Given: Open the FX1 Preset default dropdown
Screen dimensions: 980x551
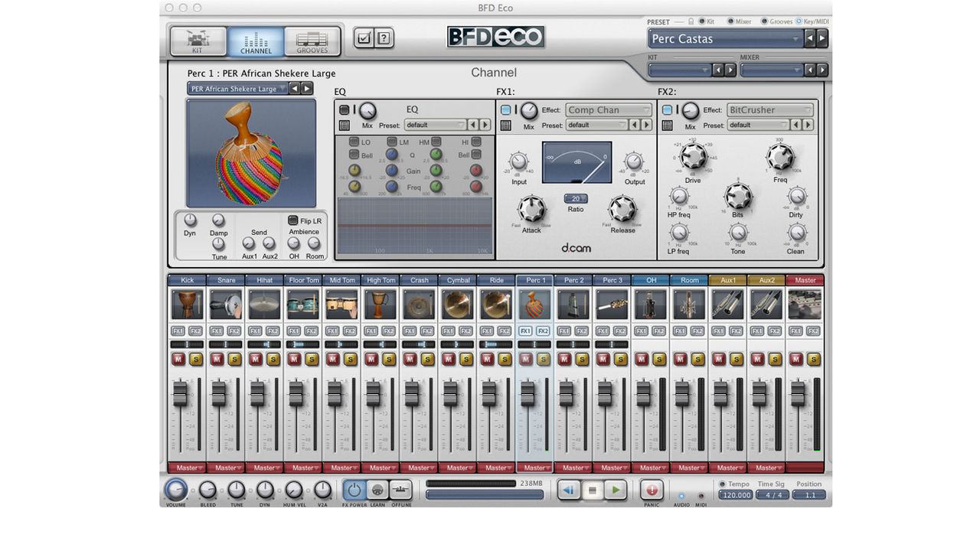Looking at the screenshot, I should (596, 125).
